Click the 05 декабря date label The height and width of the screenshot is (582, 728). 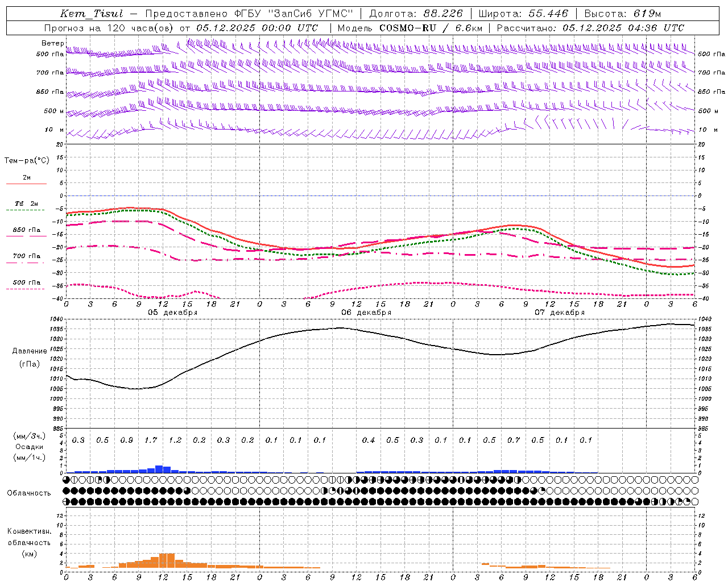[173, 313]
